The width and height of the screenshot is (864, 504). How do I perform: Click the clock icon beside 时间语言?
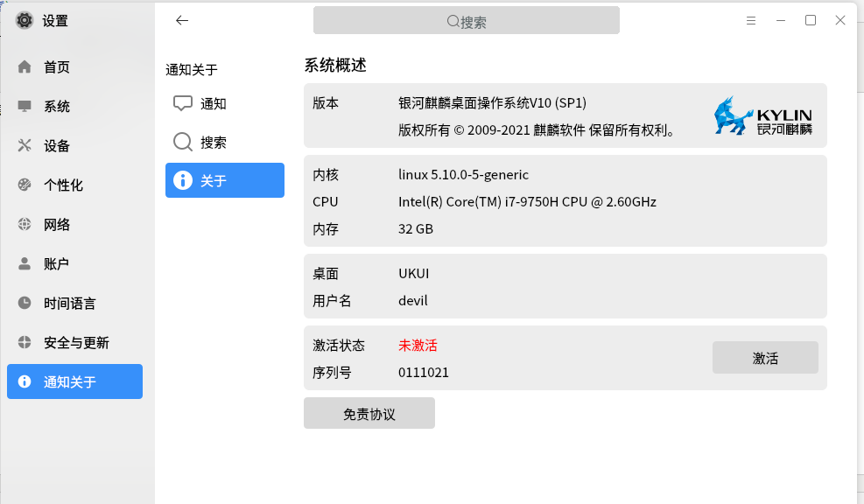tap(25, 303)
